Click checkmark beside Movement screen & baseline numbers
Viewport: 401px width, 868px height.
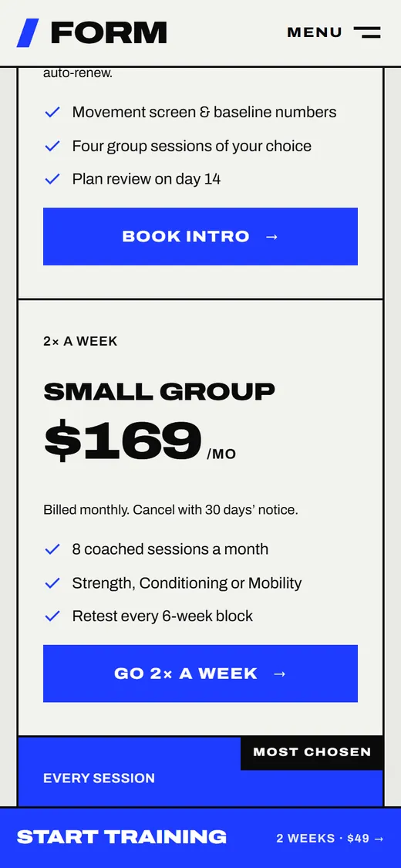pos(52,113)
